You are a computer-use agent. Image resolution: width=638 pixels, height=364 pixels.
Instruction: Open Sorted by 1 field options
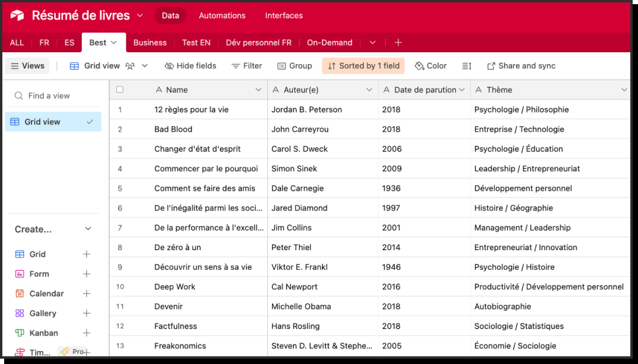click(x=363, y=66)
